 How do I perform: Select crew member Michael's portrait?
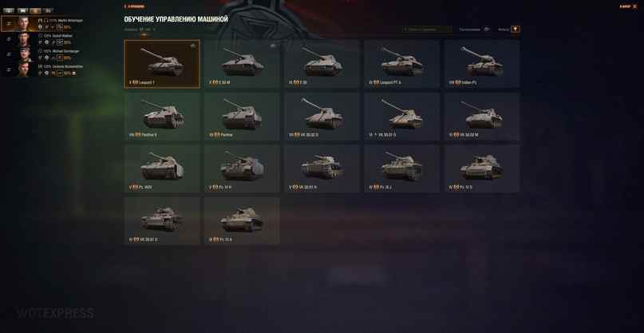[x=25, y=54]
